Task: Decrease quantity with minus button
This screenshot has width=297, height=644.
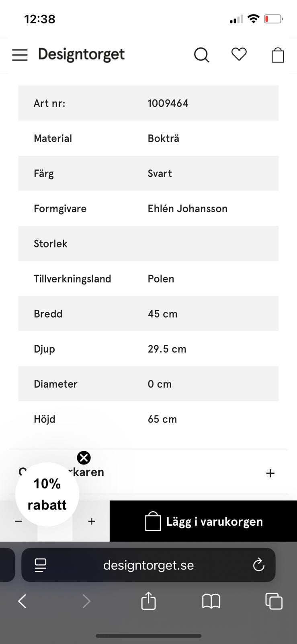Action: tap(18, 521)
